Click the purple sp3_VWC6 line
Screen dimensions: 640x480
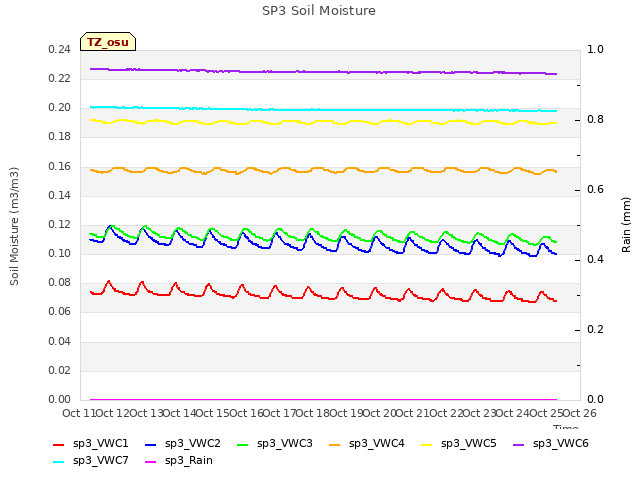(x=323, y=72)
